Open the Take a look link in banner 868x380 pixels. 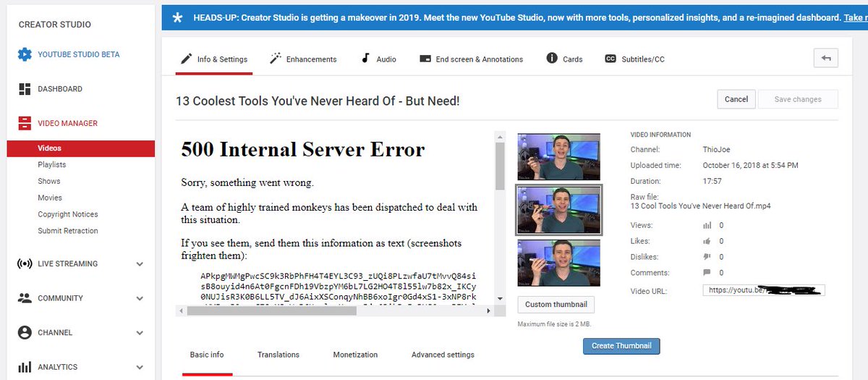[856, 17]
